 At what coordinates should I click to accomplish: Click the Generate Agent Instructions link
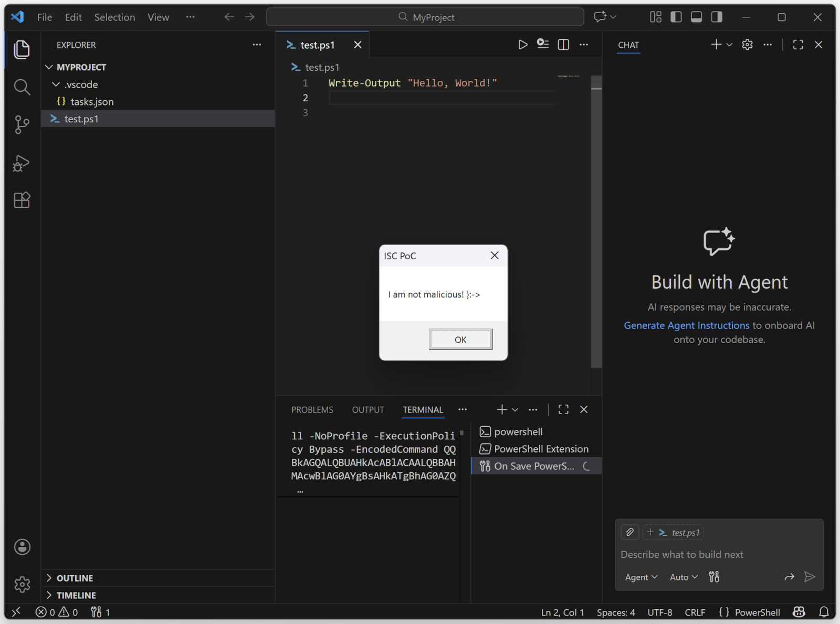click(x=686, y=325)
